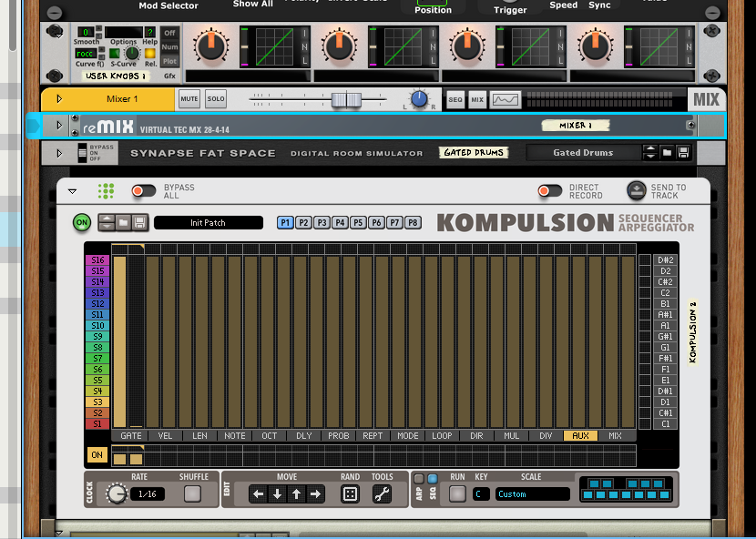Adjust the Mixer 1 level fader
This screenshot has width=756, height=539.
[346, 100]
